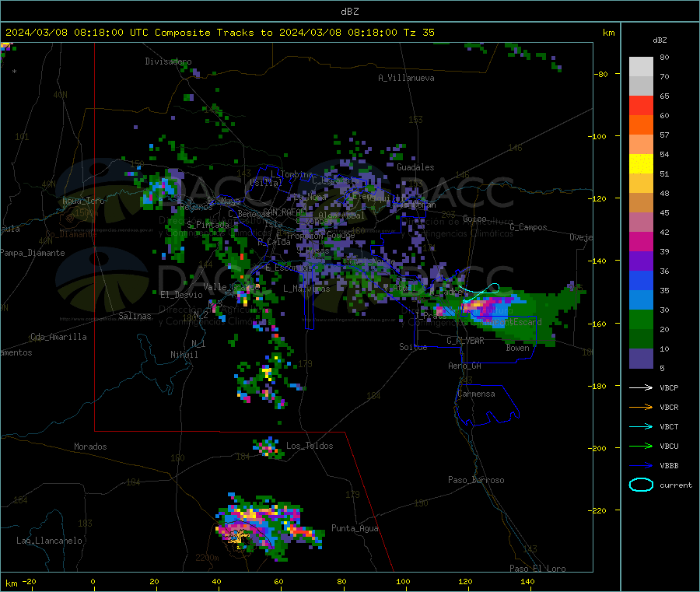
Task: Click the cyan current storm track outline near Bowen
Action: click(480, 292)
